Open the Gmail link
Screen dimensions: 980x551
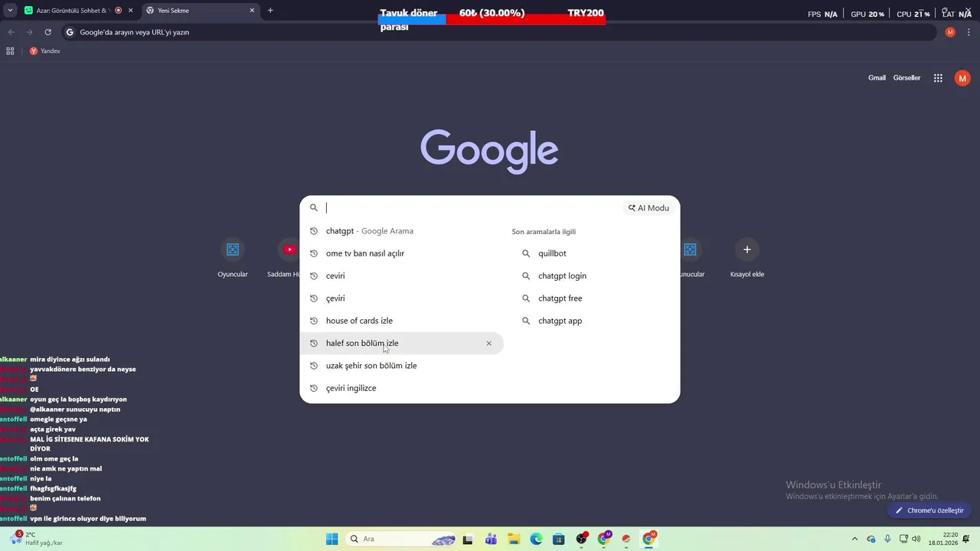point(877,78)
